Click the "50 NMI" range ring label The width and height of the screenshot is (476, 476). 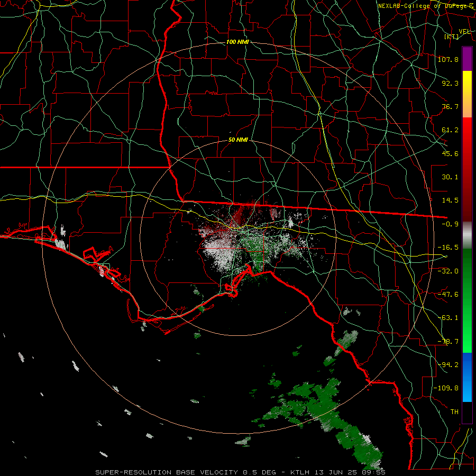(238, 140)
